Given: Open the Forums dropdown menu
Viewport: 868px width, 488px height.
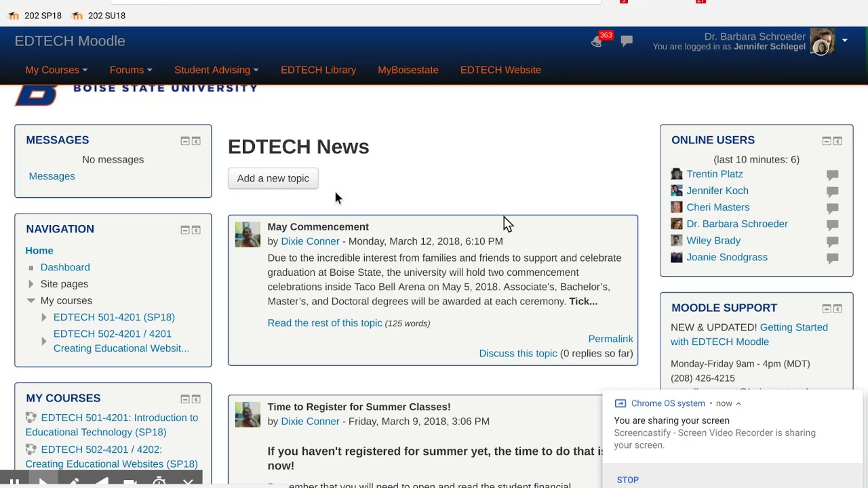Looking at the screenshot, I should 131,70.
